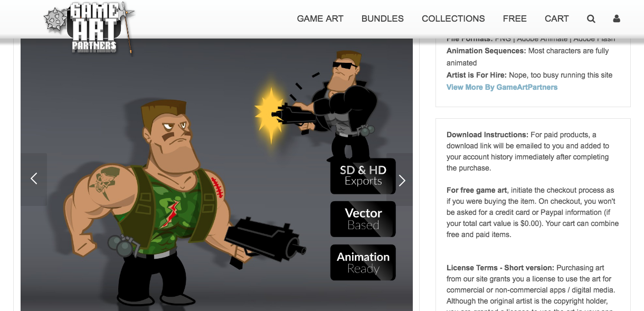Advance to the next slide arrow

point(402,180)
